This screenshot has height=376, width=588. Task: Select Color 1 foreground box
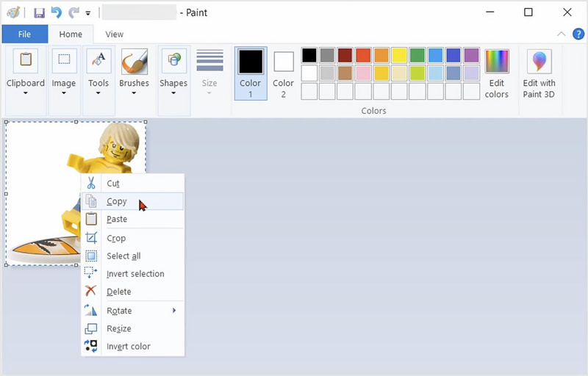tap(251, 73)
